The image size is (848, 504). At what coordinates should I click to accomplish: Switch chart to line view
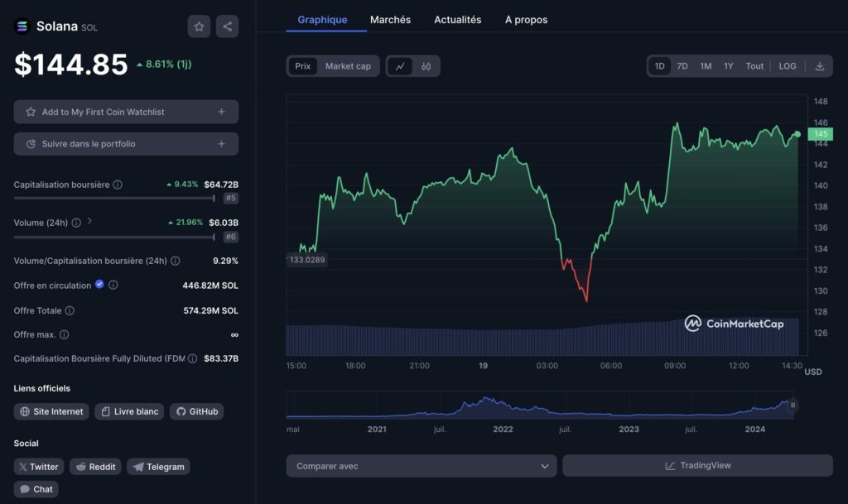pos(400,66)
